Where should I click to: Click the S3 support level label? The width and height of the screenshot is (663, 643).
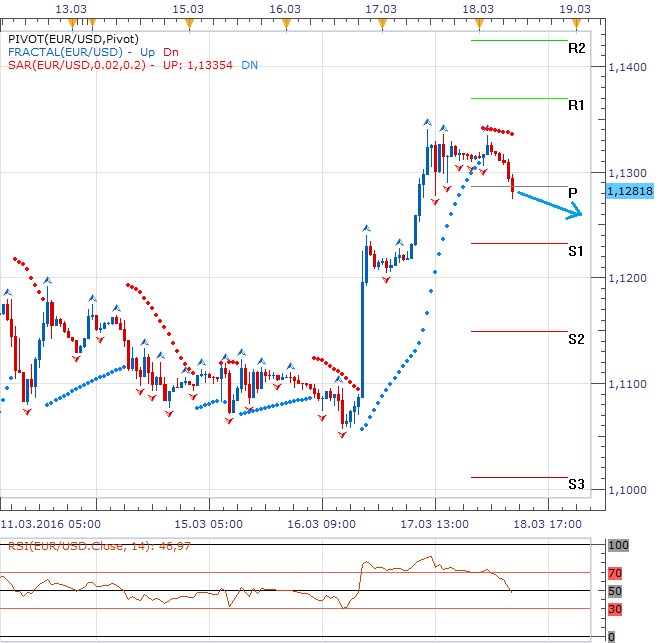pyautogui.click(x=576, y=485)
